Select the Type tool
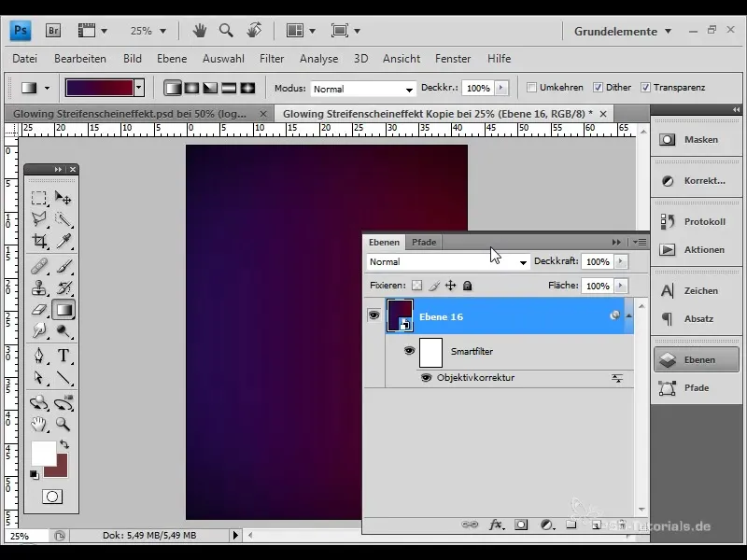 tap(63, 356)
